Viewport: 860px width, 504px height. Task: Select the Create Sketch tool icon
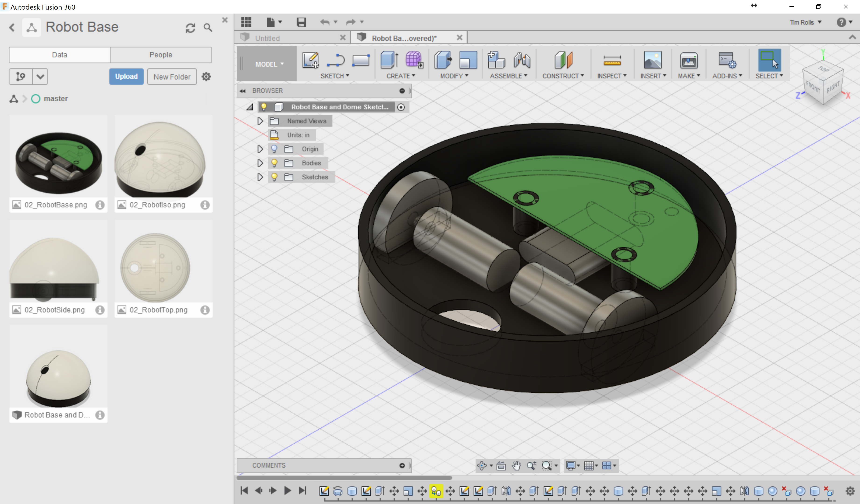(311, 60)
